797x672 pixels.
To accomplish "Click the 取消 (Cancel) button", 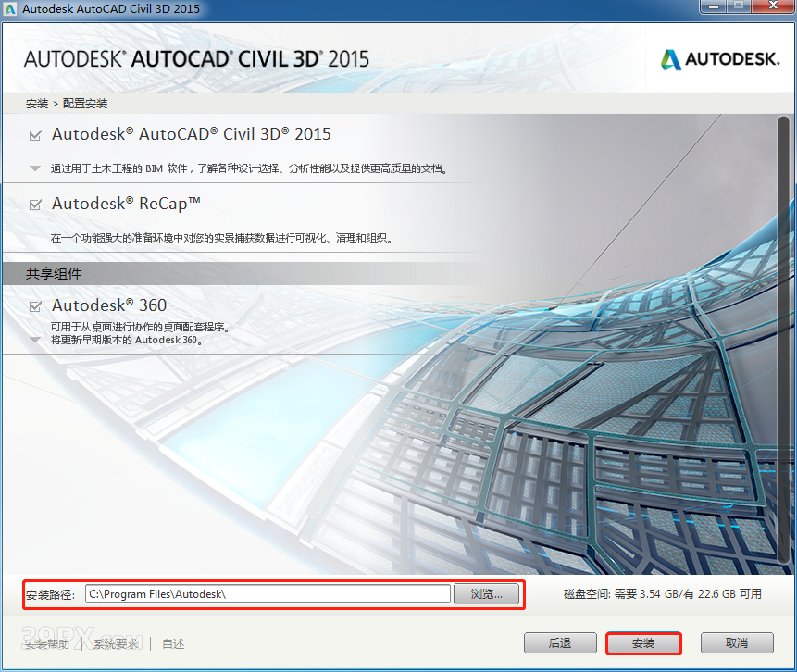I will click(x=737, y=642).
